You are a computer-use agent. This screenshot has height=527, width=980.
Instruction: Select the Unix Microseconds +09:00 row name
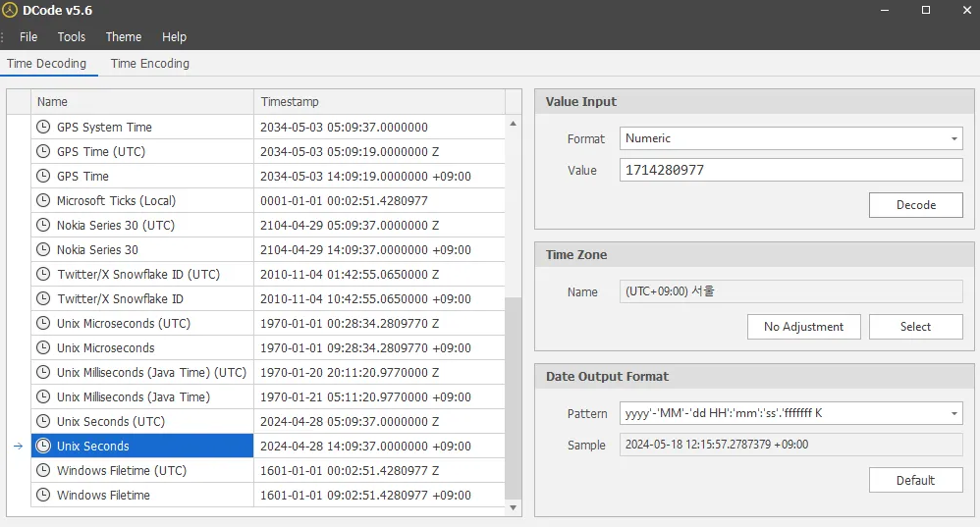click(x=106, y=347)
